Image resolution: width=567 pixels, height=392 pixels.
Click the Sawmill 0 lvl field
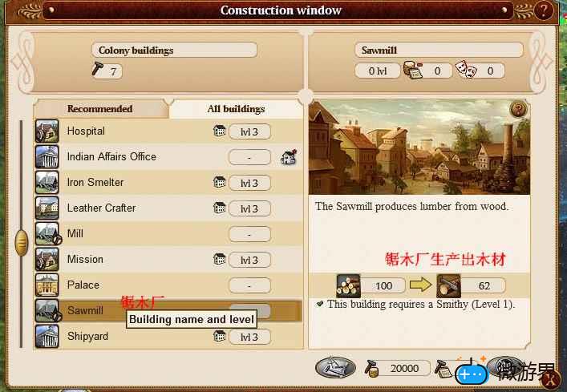pos(378,71)
